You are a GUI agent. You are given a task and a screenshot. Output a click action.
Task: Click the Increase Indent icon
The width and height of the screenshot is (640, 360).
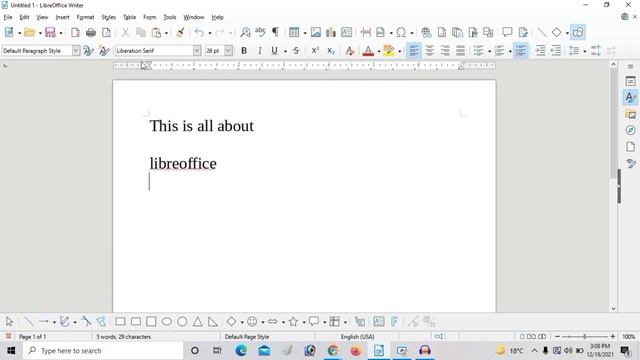coord(540,51)
